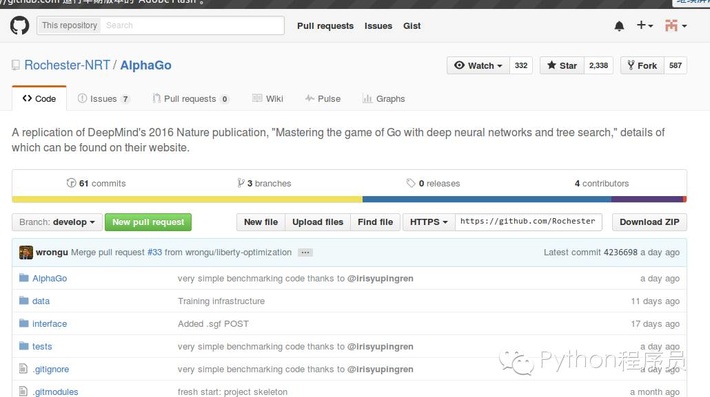Go to GitHub home via Octocat logo
Screen dimensions: 710x397
[x=19, y=25]
